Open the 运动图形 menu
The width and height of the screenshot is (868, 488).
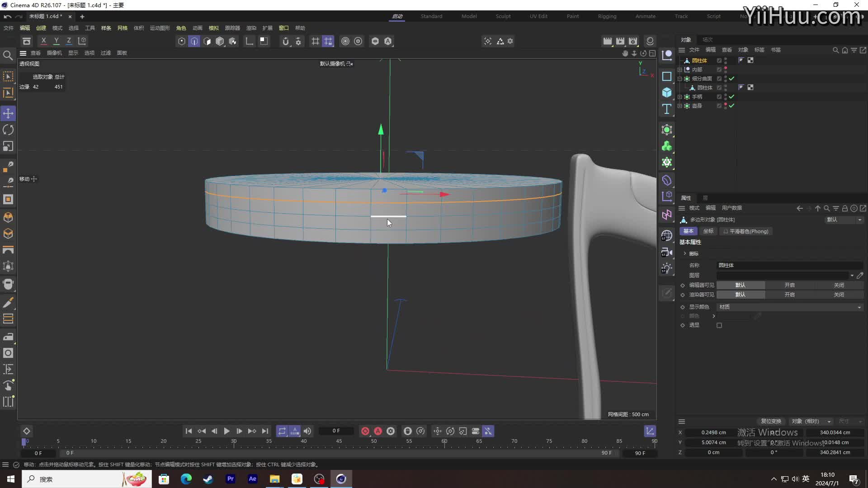(x=160, y=28)
